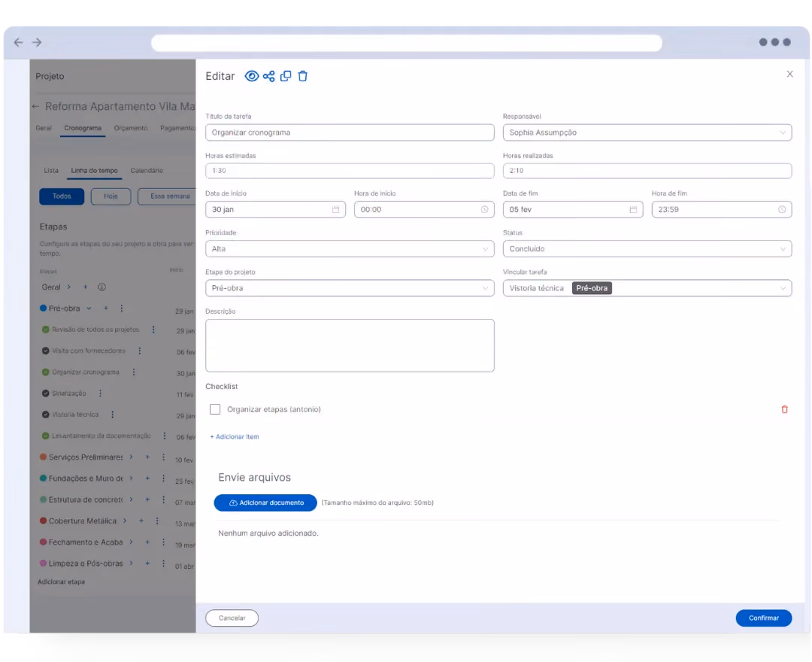Toggle status circle of Visita com fornecedores
The height and width of the screenshot is (662, 812).
tap(46, 351)
